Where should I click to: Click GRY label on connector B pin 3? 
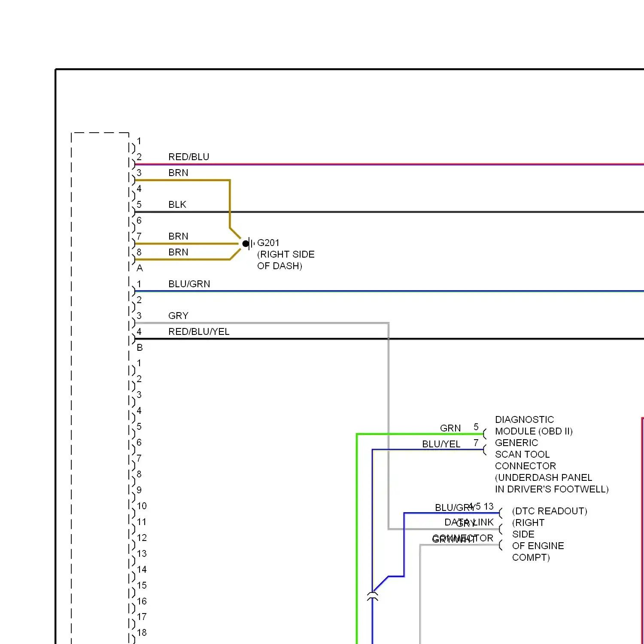click(x=178, y=316)
